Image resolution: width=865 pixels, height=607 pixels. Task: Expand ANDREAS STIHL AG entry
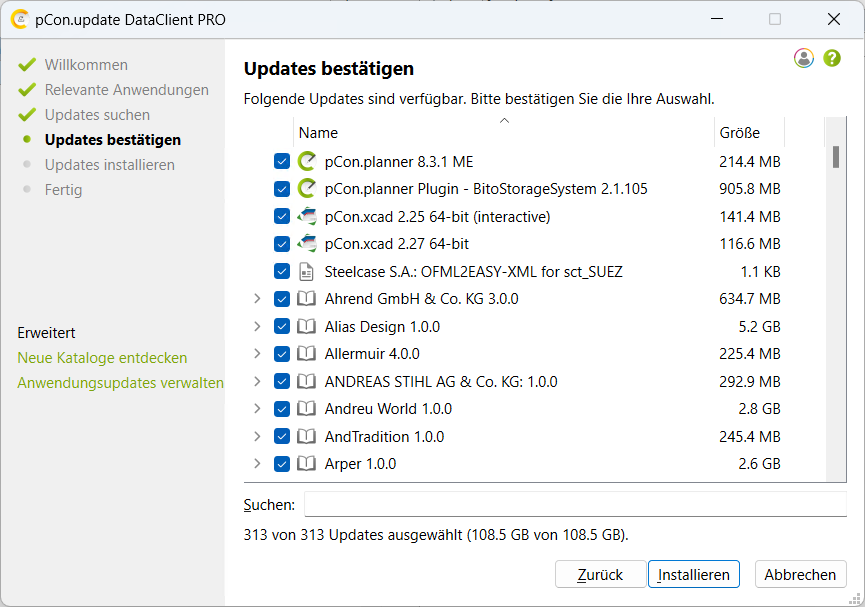[257, 381]
